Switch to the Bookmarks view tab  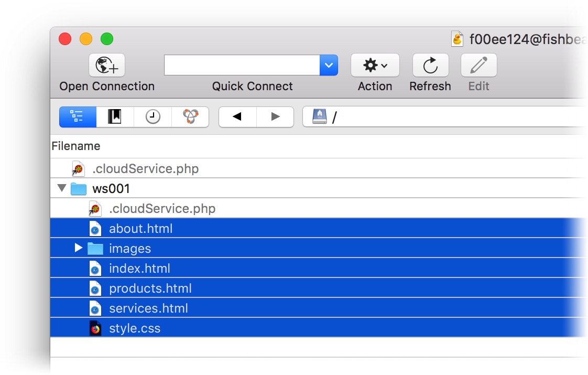[115, 117]
